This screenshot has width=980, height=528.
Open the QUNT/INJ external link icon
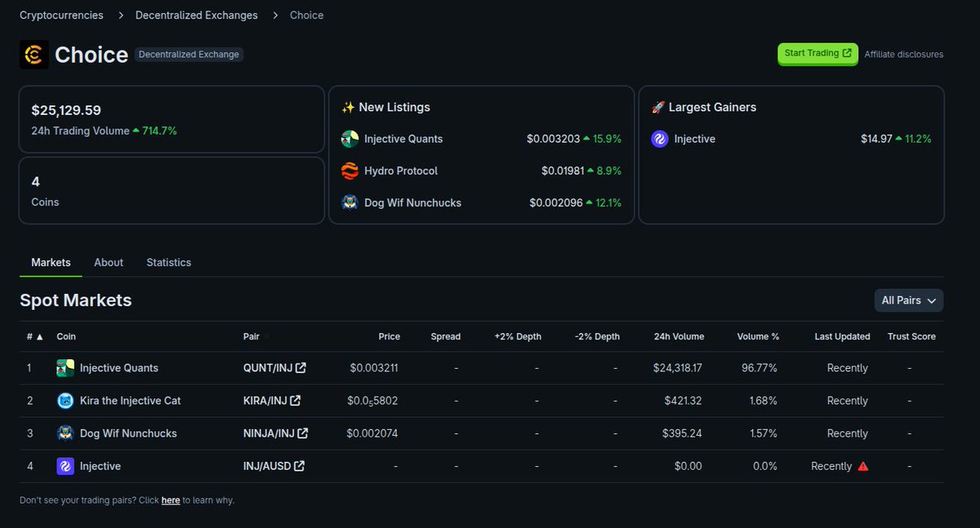point(300,367)
